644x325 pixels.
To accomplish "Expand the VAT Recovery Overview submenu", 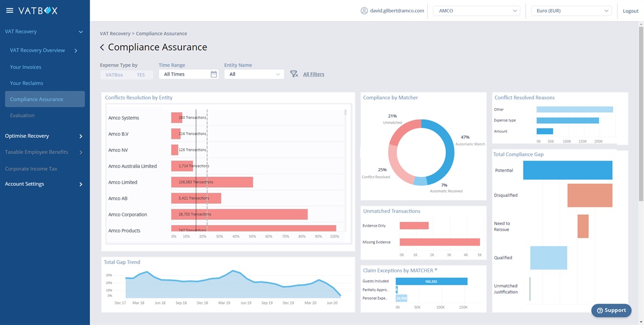I will point(76,51).
